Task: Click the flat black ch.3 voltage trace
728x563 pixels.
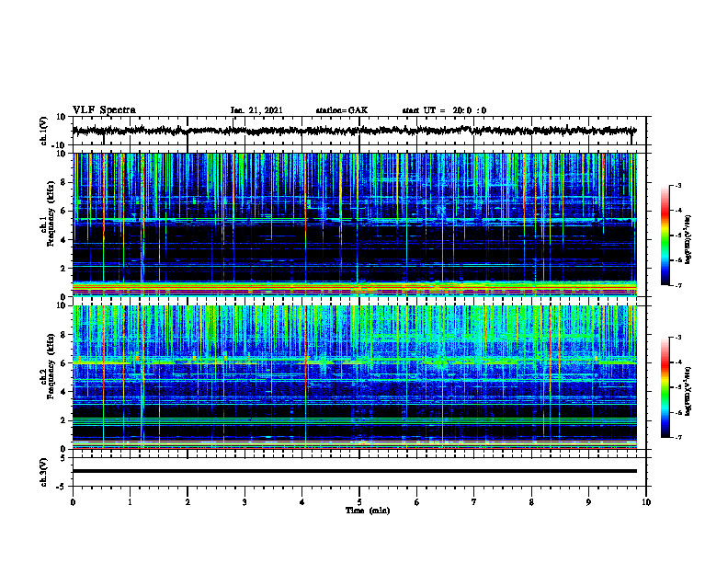Action: (x=354, y=471)
